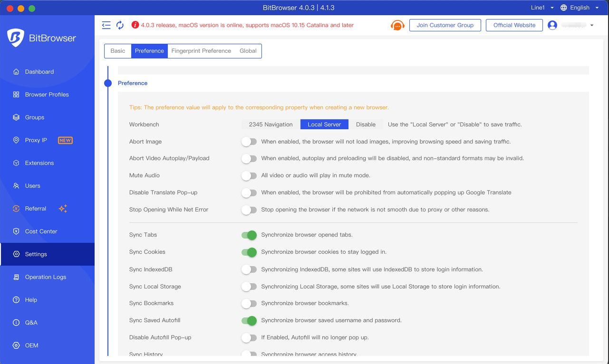Click the Preference section timeline marker
Image resolution: width=609 pixels, height=364 pixels.
click(108, 83)
